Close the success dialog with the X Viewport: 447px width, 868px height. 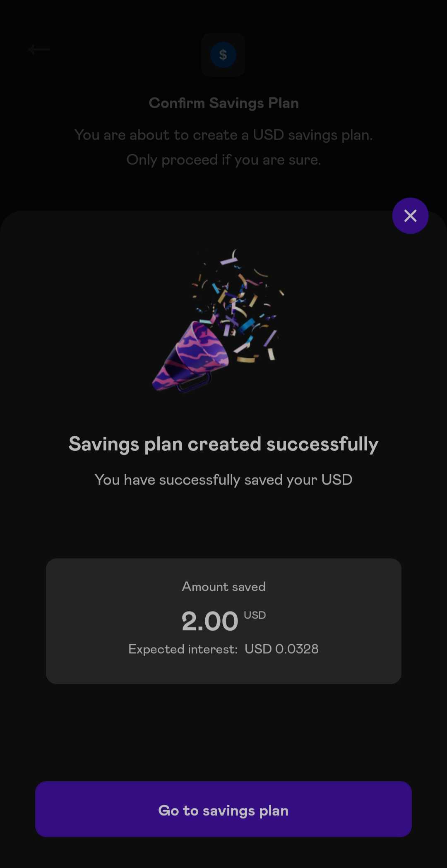410,215
